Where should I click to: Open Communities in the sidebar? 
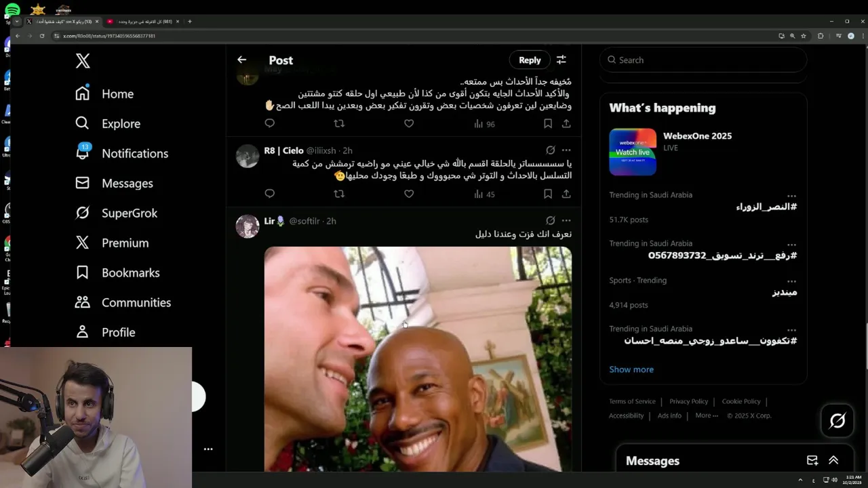click(123, 302)
